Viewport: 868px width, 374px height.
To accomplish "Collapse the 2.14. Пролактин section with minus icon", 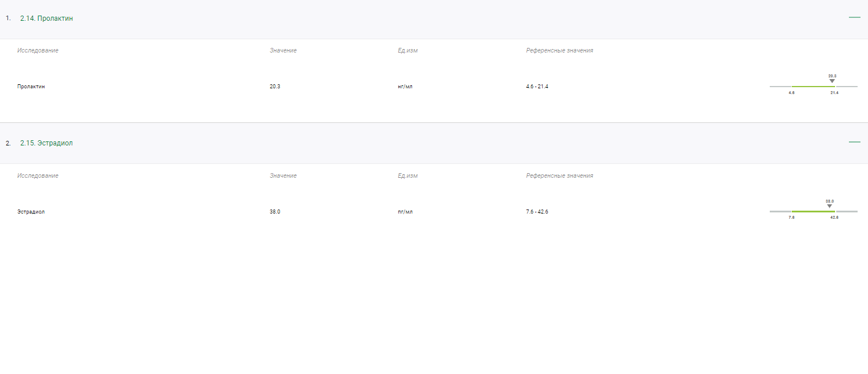I will point(854,18).
